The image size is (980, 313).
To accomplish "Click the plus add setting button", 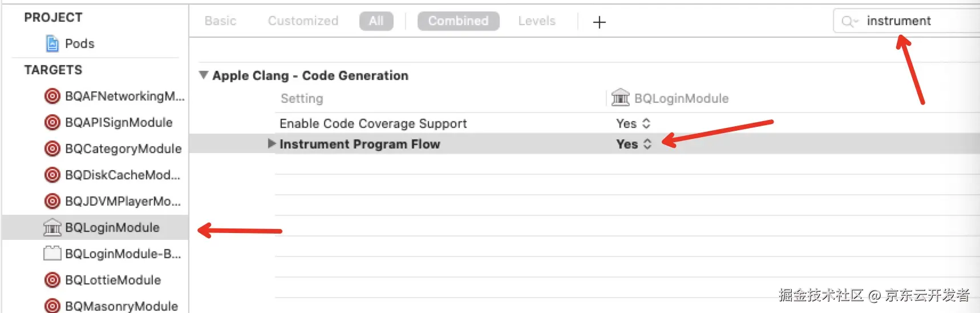I will pyautogui.click(x=599, y=22).
